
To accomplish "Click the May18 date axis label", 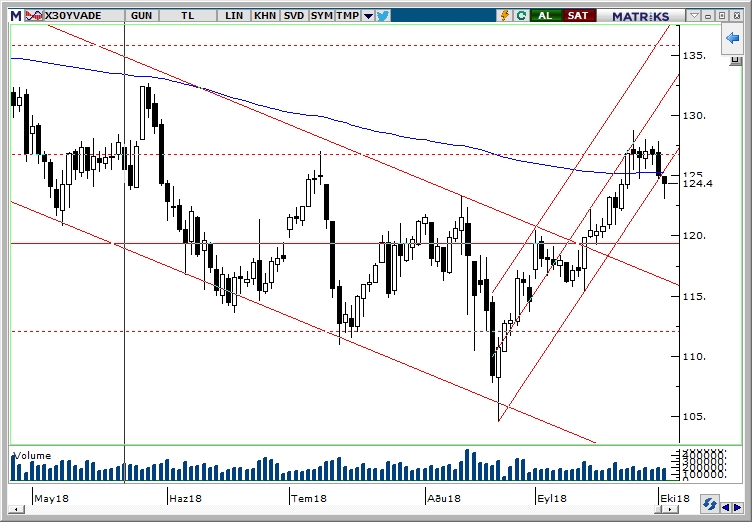I will point(51,498).
